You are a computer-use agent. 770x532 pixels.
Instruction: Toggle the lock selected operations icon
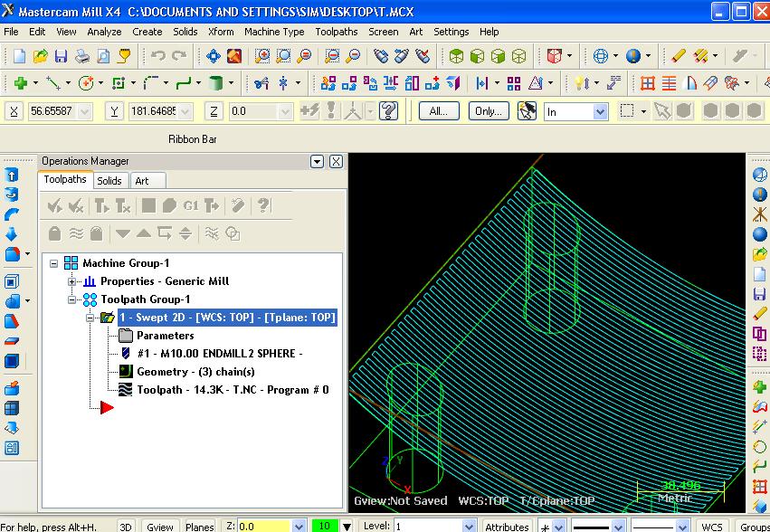click(54, 233)
